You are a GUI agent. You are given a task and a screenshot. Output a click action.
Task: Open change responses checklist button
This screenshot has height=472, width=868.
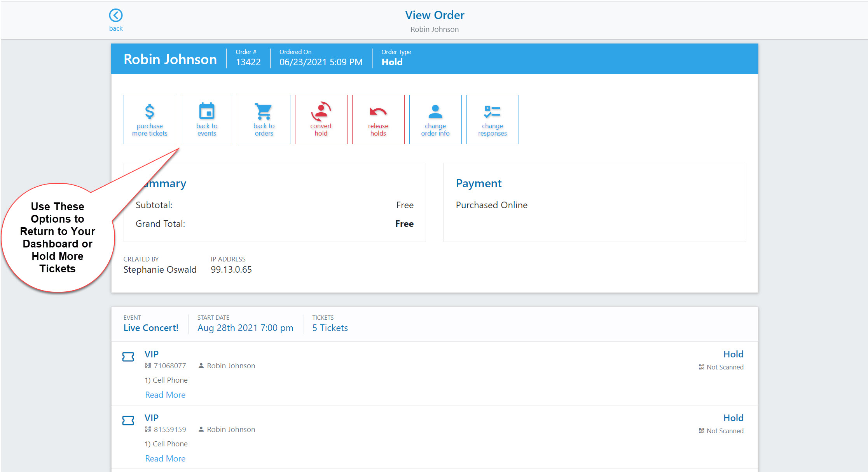493,119
